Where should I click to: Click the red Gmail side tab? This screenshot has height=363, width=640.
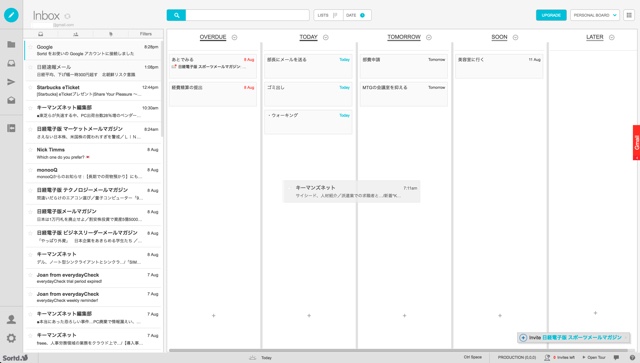point(636,143)
